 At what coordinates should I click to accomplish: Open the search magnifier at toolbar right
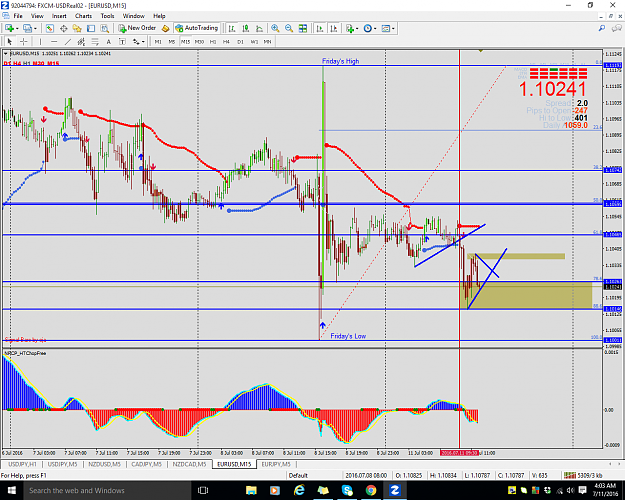pyautogui.click(x=602, y=28)
